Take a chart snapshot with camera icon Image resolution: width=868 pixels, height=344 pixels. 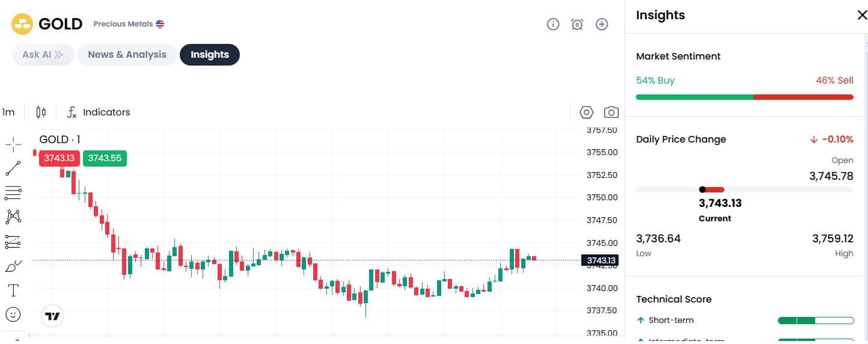tap(611, 112)
